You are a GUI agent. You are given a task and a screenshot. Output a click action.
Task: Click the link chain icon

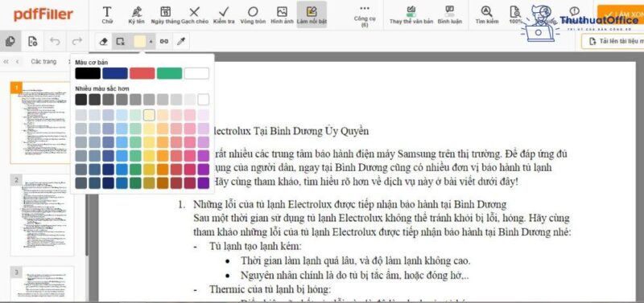pyautogui.click(x=164, y=42)
